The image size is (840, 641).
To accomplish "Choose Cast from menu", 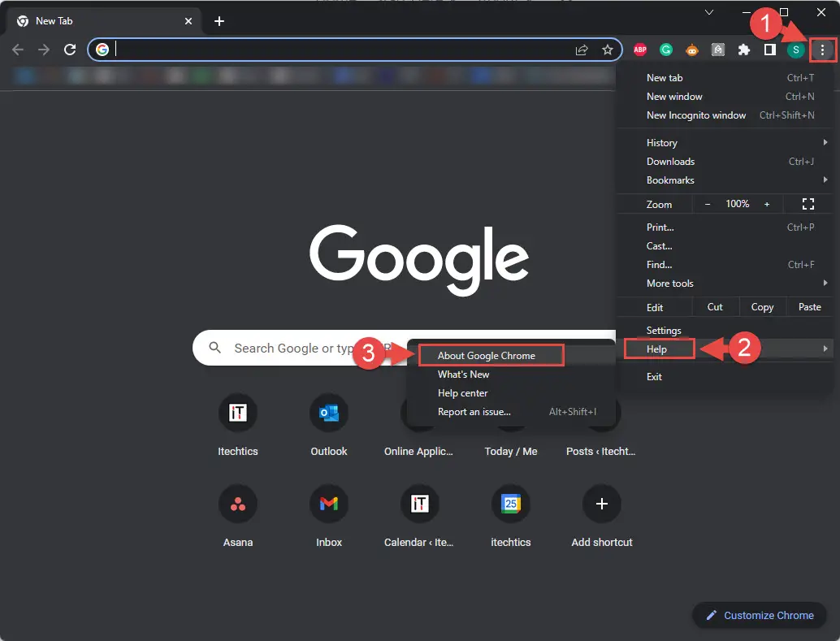I will pyautogui.click(x=725, y=246).
